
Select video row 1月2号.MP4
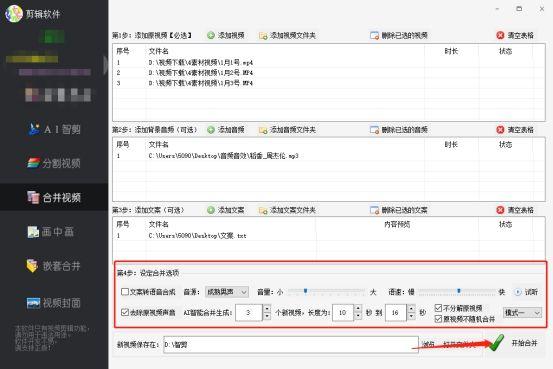coord(328,73)
